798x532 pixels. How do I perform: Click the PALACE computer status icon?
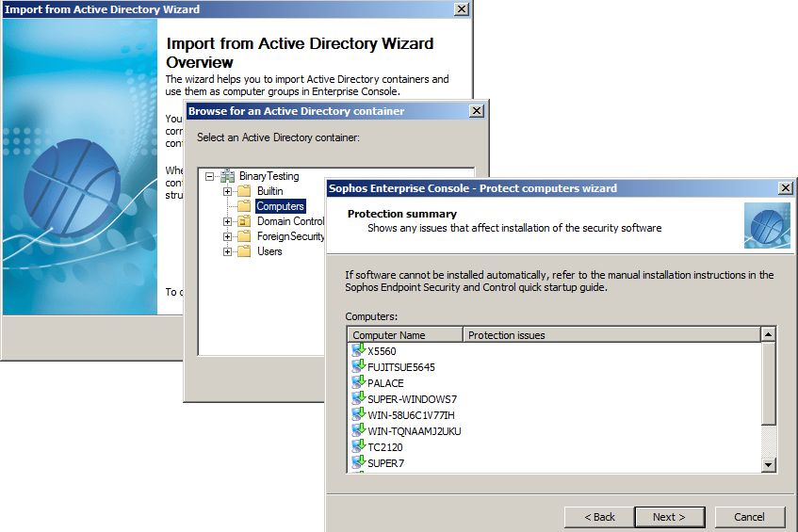359,382
